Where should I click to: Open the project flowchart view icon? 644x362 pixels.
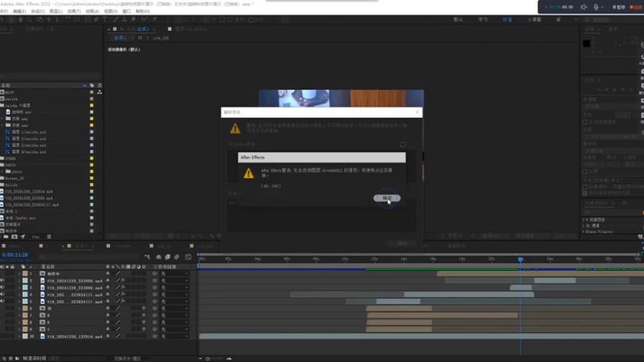tap(99, 93)
